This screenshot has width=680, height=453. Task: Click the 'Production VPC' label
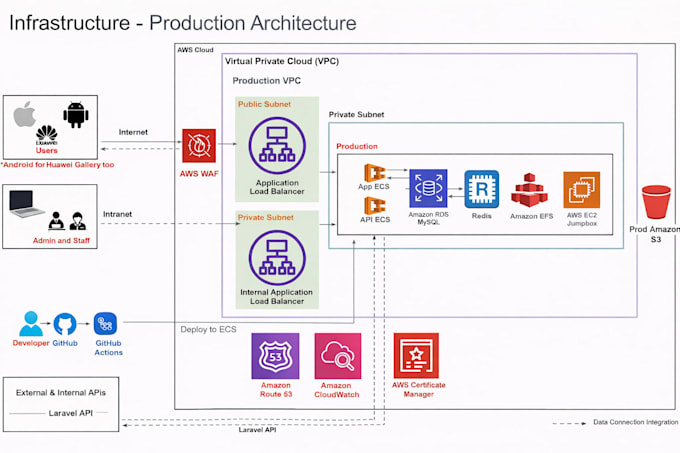(x=267, y=81)
